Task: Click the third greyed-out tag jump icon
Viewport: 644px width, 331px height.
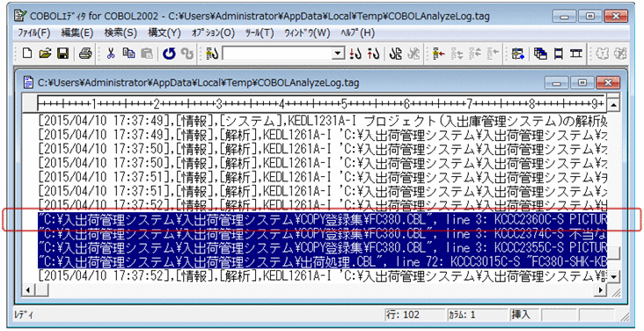Action: pyautogui.click(x=493, y=54)
